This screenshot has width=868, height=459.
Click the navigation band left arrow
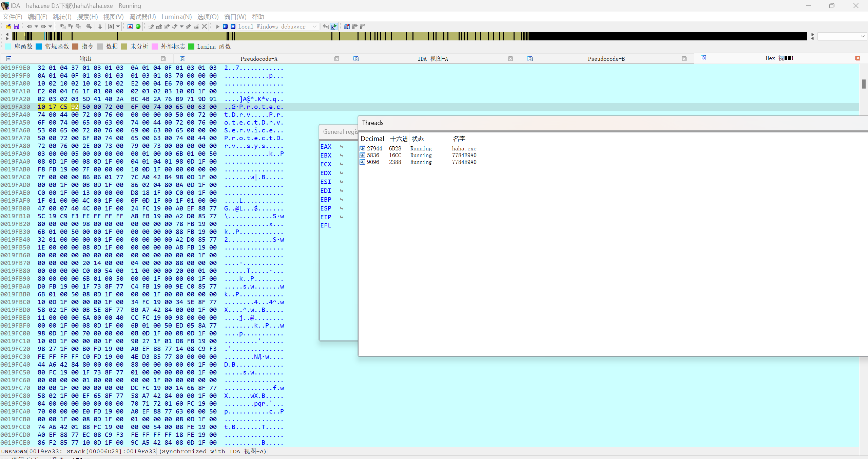tap(7, 34)
